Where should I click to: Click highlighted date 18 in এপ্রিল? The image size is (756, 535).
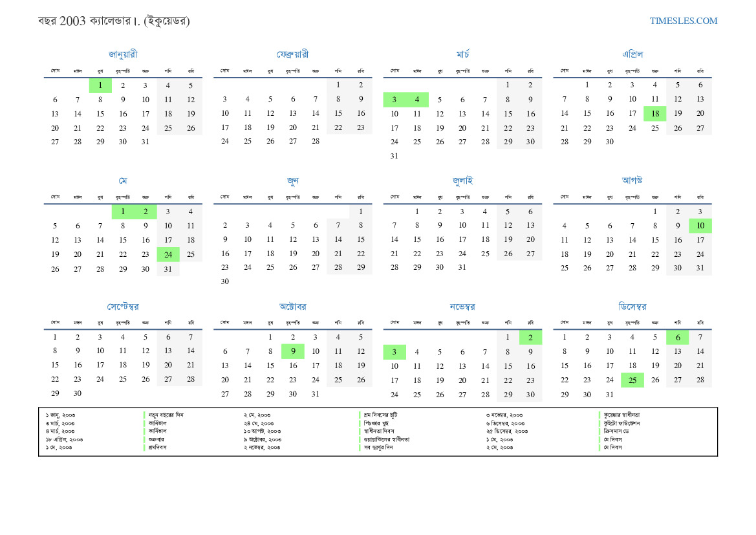[x=654, y=114]
